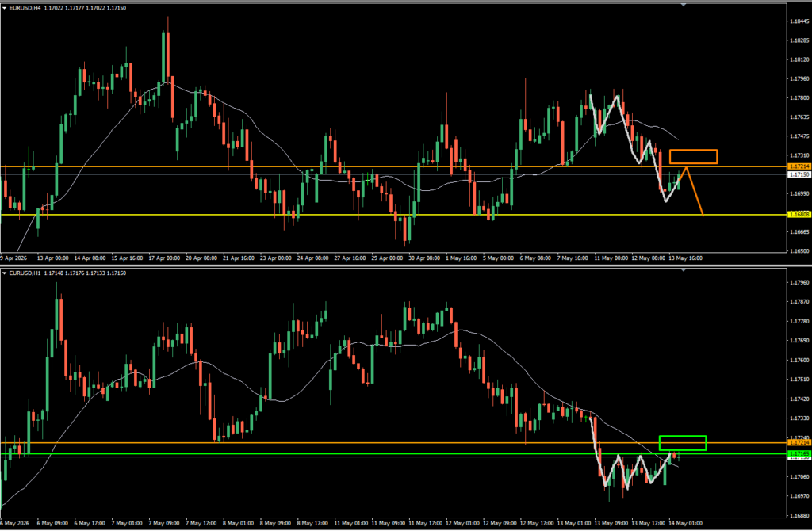Click the 1.17870 price axis label
Viewport: 812px width, 531px height.
click(x=799, y=302)
